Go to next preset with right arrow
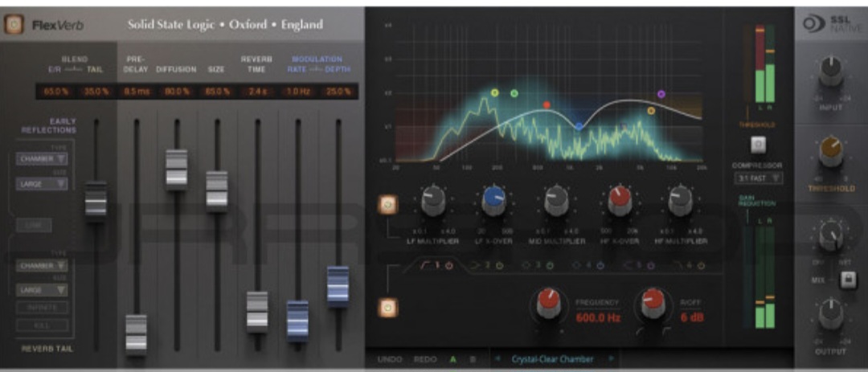The width and height of the screenshot is (868, 372). coord(612,358)
